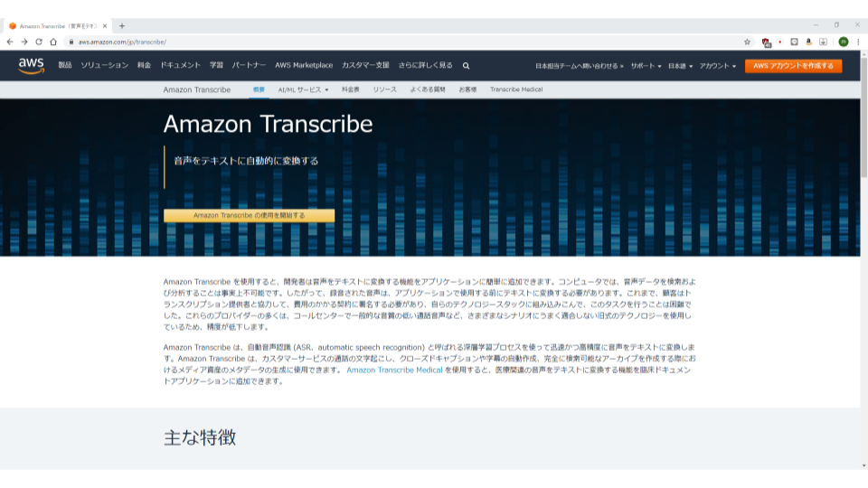Open the green profile avatar

coord(843,42)
